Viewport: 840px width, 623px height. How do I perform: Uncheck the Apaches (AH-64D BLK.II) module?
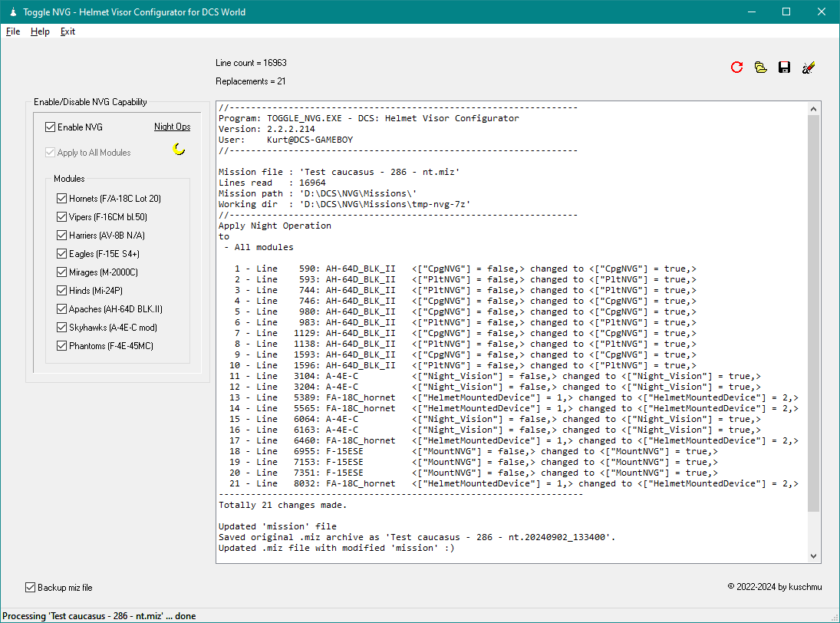62,309
